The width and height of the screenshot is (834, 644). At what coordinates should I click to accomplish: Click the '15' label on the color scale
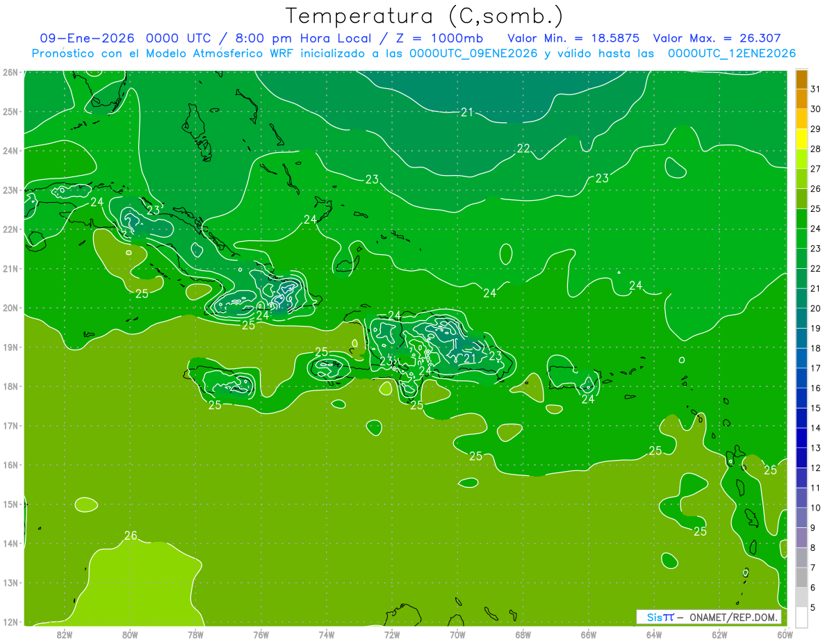coord(815,408)
